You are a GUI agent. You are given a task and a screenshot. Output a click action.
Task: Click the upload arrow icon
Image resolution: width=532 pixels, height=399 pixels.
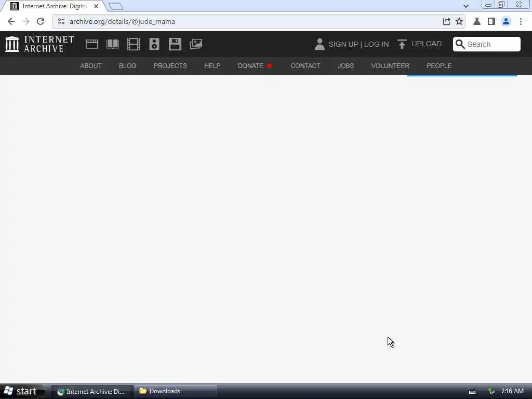pyautogui.click(x=402, y=44)
